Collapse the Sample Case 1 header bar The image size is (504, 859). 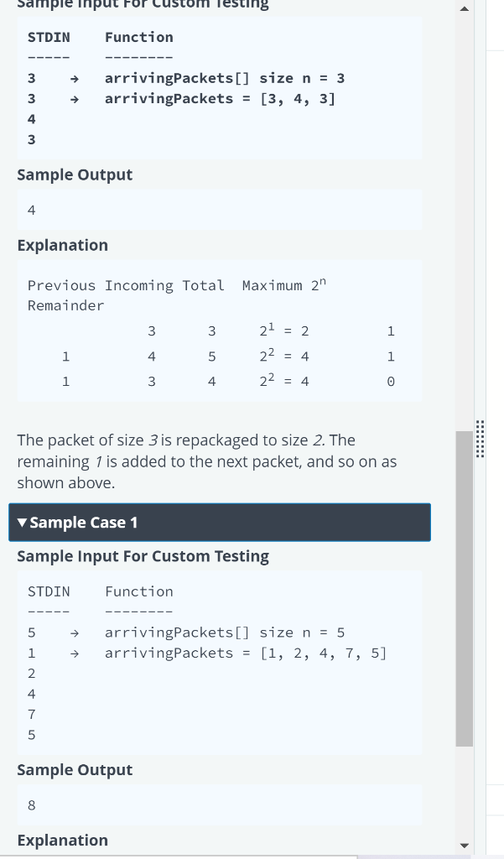pos(220,523)
